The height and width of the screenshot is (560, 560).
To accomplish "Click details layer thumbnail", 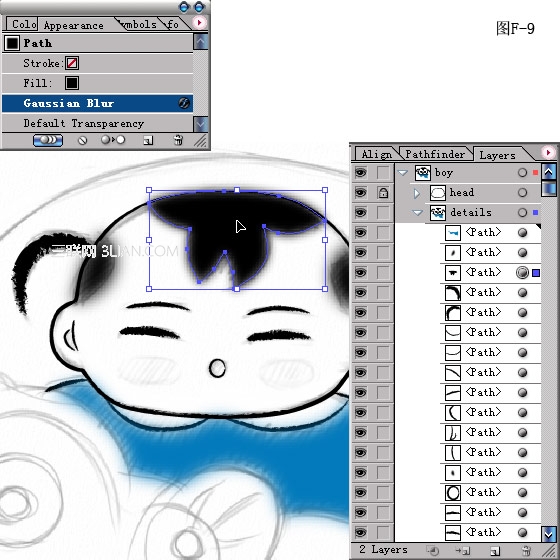I will 438,213.
